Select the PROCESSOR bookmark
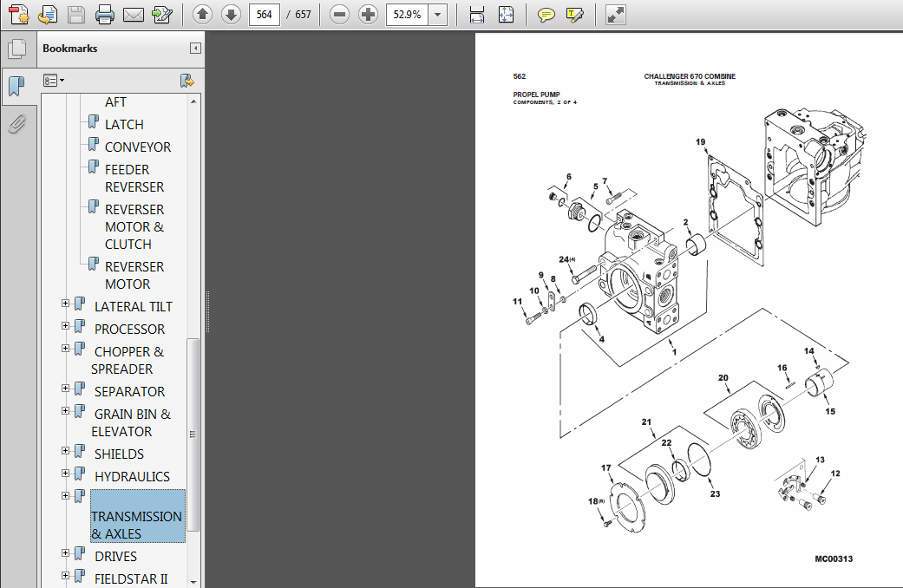Screen dimensions: 903x588 click(x=129, y=330)
